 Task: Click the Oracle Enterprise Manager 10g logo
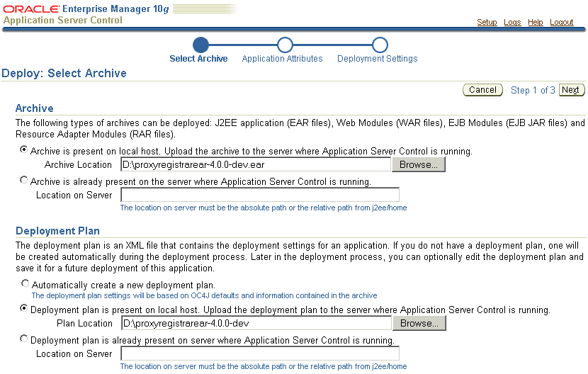pos(86,8)
